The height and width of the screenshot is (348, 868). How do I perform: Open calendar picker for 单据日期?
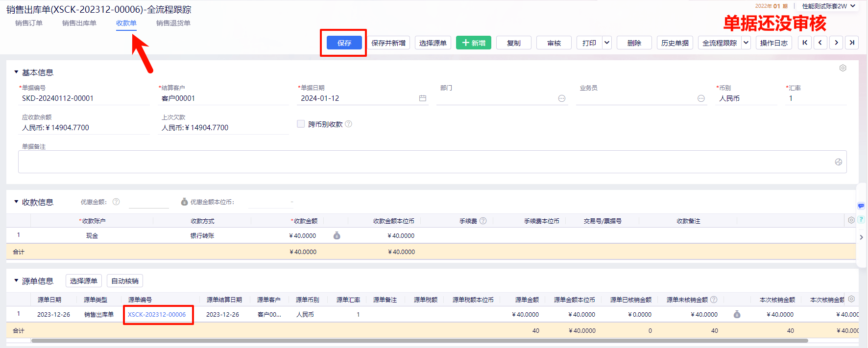[x=423, y=98]
